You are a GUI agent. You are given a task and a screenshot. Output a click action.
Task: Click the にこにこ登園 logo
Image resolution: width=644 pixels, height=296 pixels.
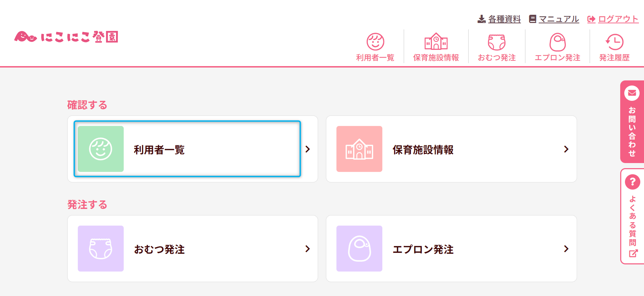(66, 37)
